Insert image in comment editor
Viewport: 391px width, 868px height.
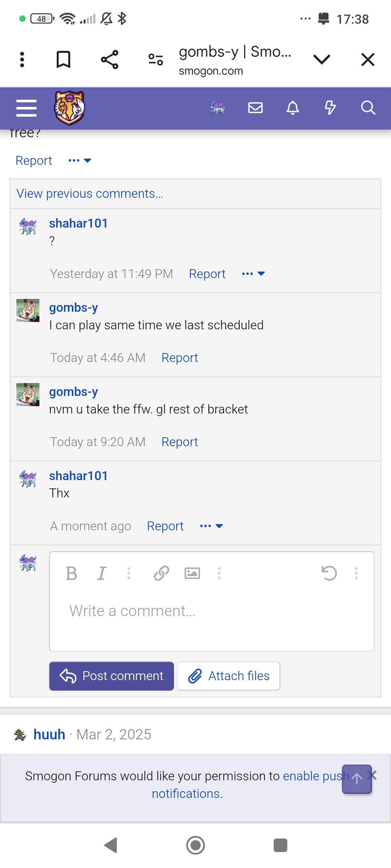pos(192,573)
